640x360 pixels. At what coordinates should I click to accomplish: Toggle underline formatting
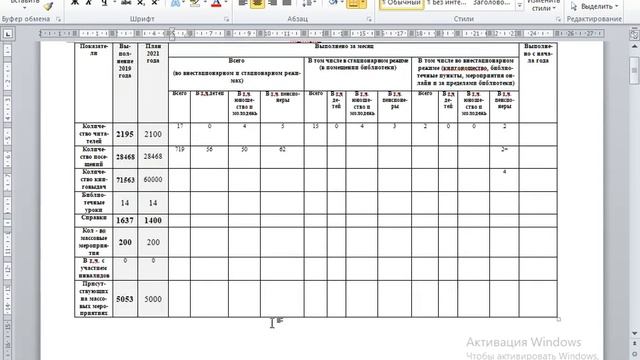pos(104,3)
